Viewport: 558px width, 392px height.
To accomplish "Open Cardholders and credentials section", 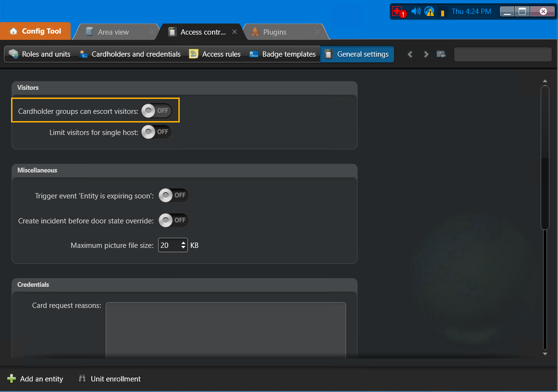I will 83,54.
